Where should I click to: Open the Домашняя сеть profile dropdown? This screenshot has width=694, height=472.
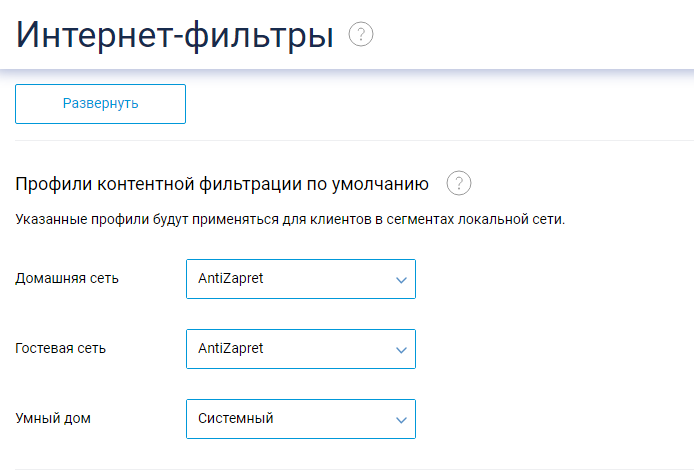(x=301, y=279)
